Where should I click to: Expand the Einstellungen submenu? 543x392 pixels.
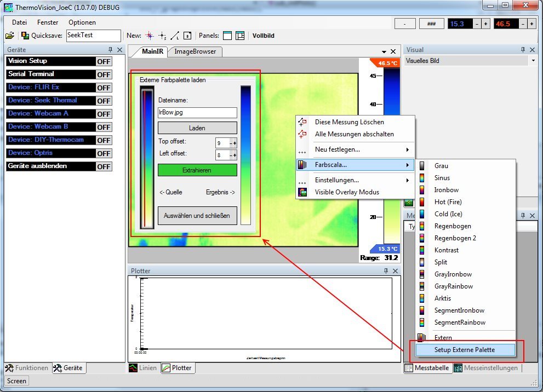click(407, 180)
